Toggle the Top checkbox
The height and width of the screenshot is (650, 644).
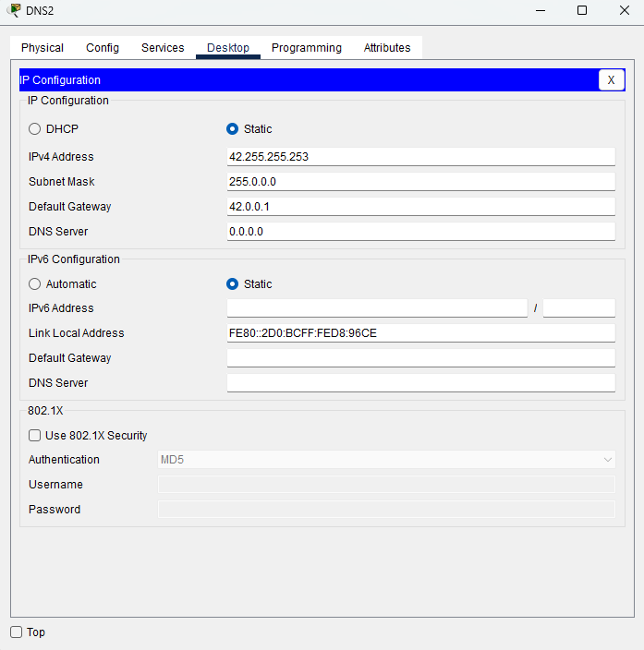(x=17, y=632)
